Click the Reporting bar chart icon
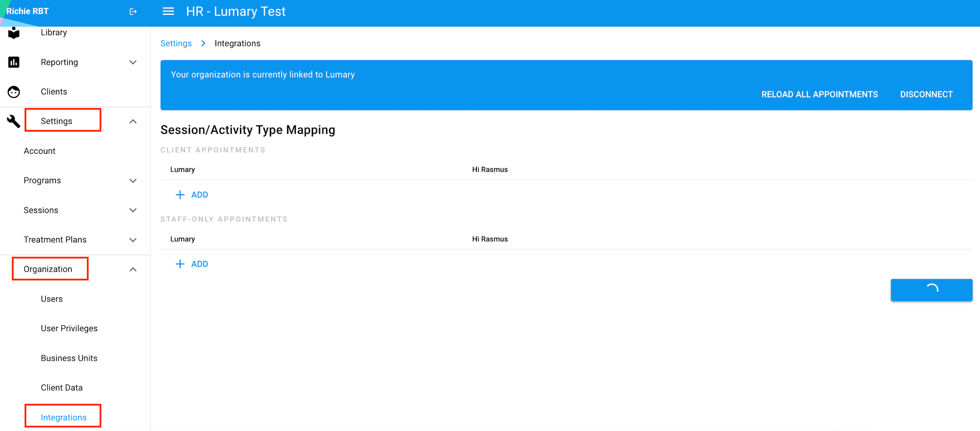 [14, 62]
